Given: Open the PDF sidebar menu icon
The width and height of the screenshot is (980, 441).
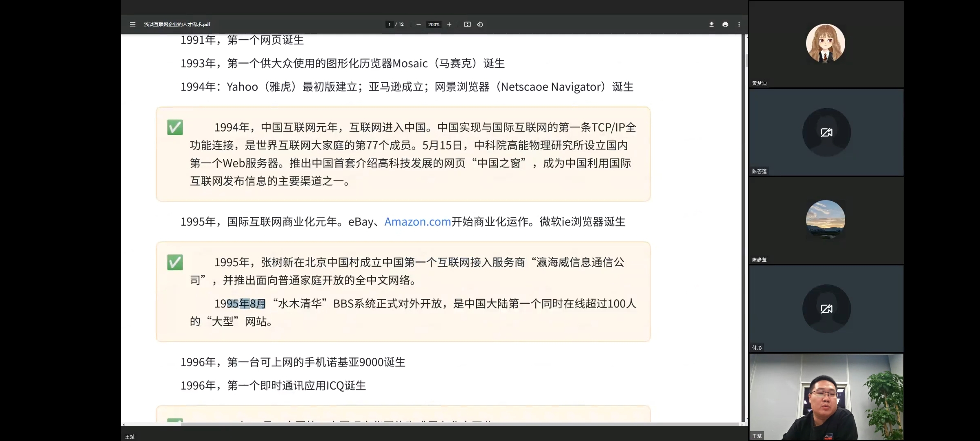Looking at the screenshot, I should [x=132, y=24].
